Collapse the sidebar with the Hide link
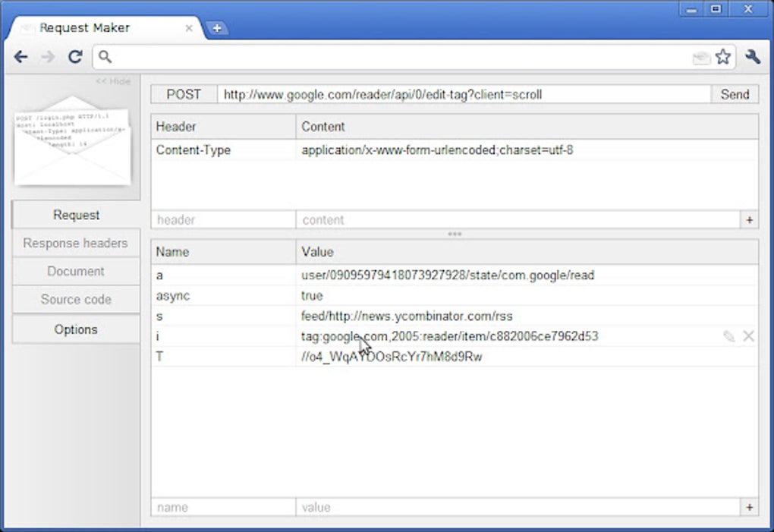 (x=111, y=81)
